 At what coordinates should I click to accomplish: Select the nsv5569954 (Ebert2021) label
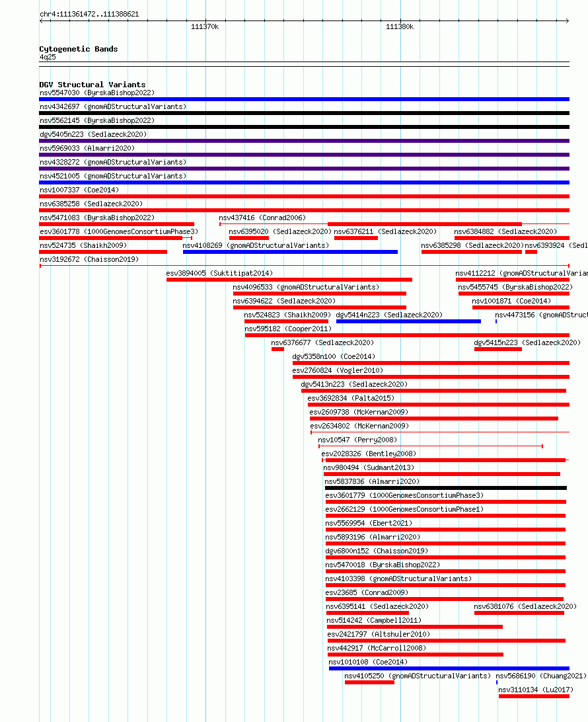(x=369, y=523)
